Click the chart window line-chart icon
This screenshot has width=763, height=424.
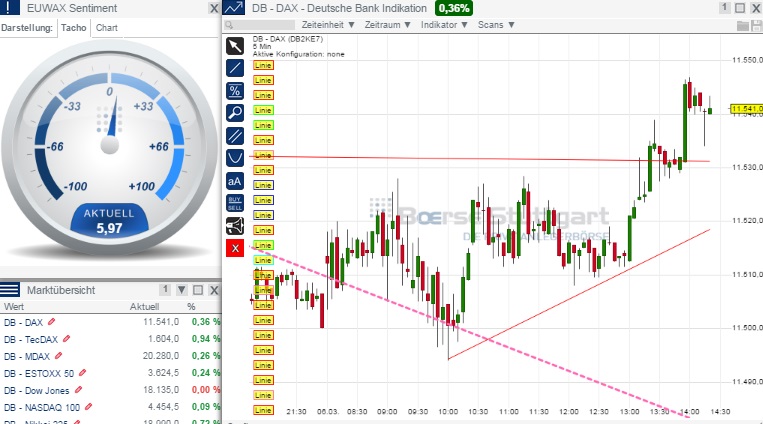pyautogui.click(x=234, y=8)
